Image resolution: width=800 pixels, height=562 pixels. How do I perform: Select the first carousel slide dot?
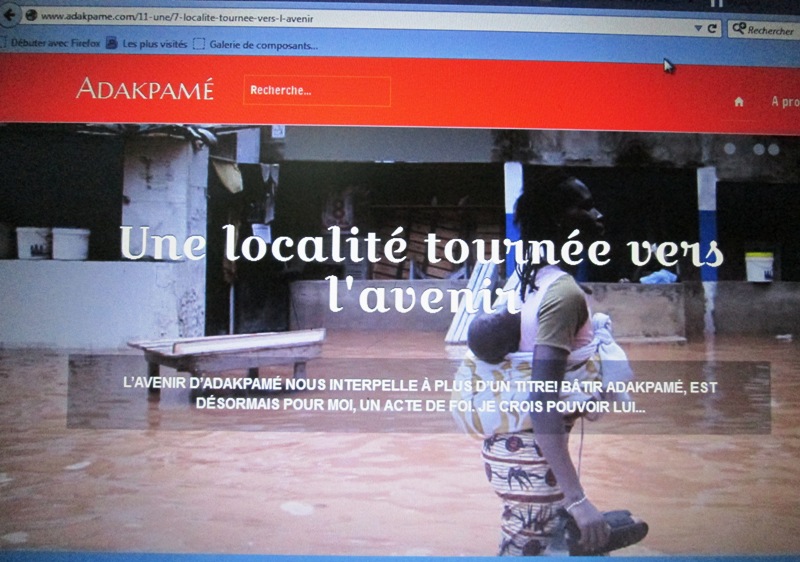(x=729, y=149)
